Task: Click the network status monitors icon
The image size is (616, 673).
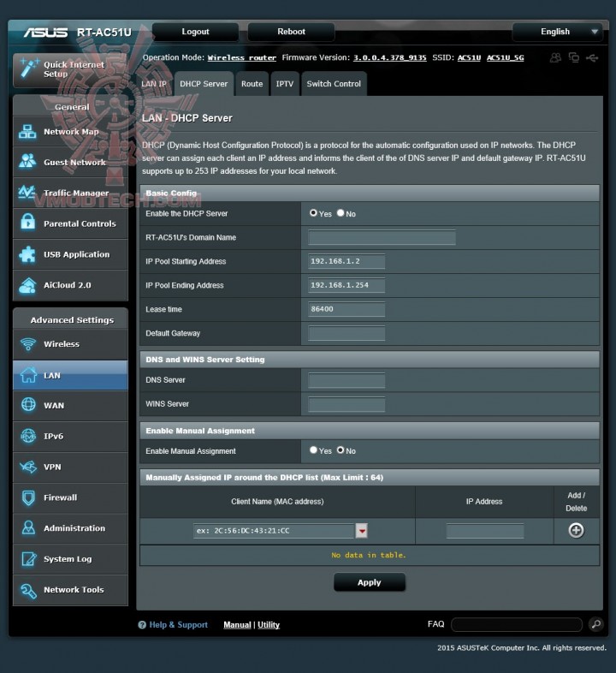Action: pos(573,57)
